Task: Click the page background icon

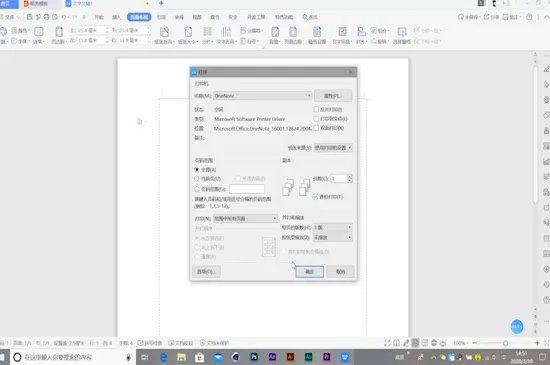Action: 275,32
